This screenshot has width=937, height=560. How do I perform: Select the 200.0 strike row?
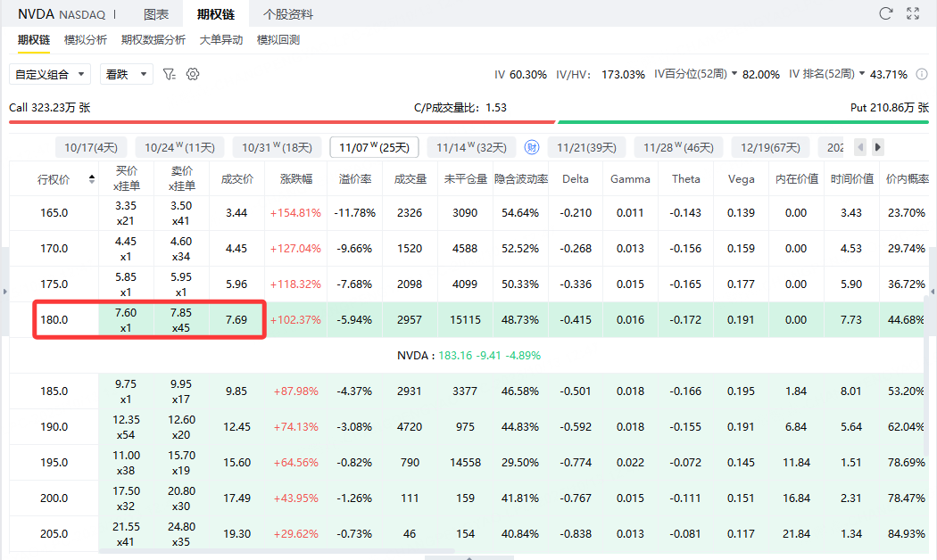[468, 498]
